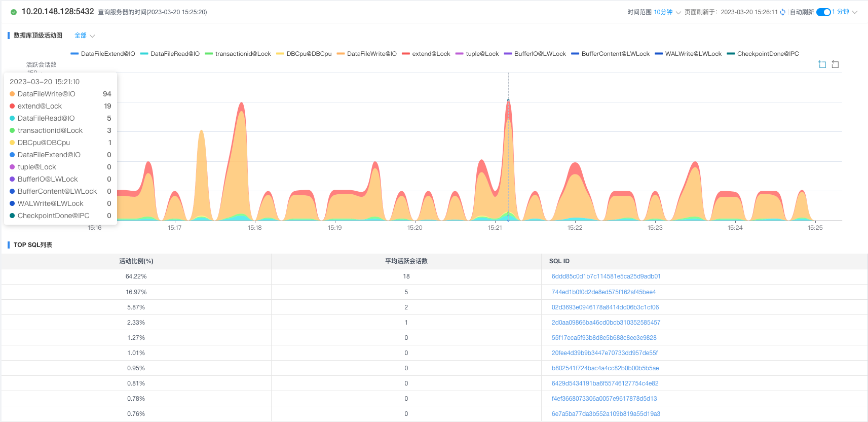The width and height of the screenshot is (868, 422).
Task: Toggle the WALWrite@LWLock legend entry
Action: click(x=688, y=54)
